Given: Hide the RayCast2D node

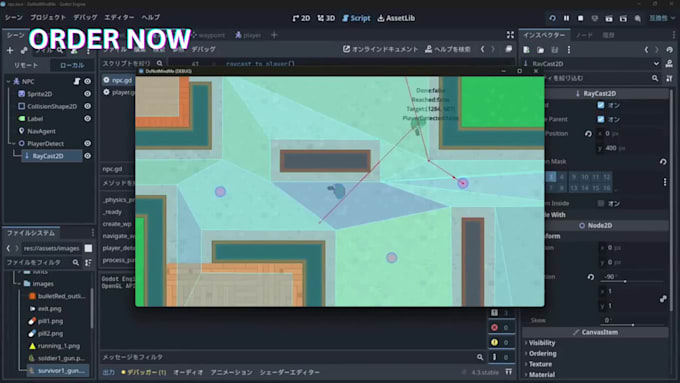Looking at the screenshot, I should (x=88, y=156).
